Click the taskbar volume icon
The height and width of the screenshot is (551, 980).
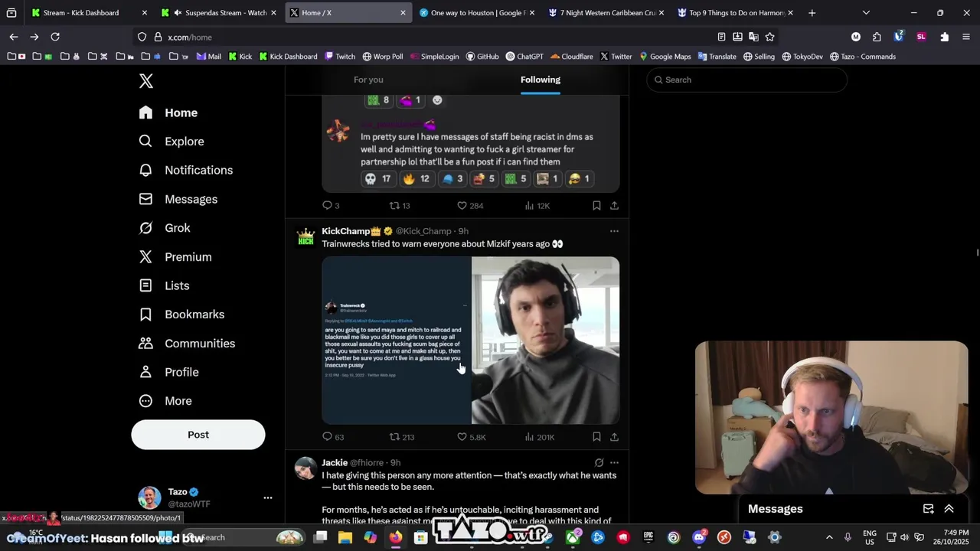(x=906, y=537)
